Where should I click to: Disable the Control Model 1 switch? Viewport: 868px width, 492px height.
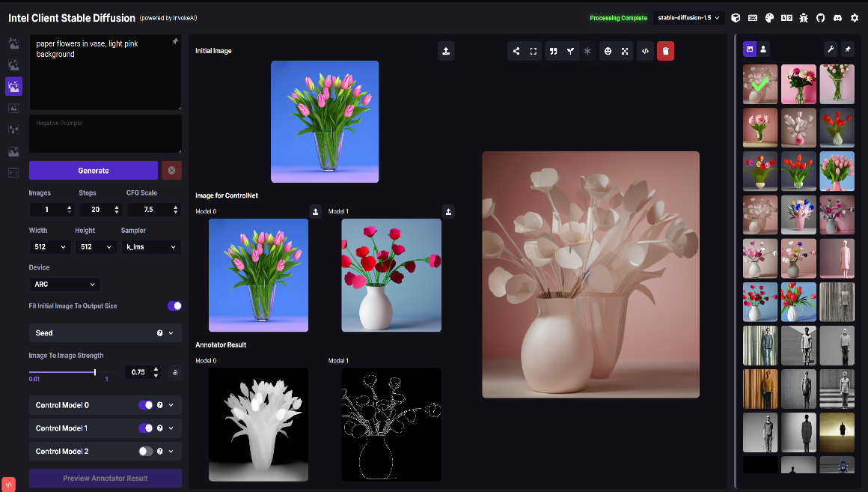point(146,428)
